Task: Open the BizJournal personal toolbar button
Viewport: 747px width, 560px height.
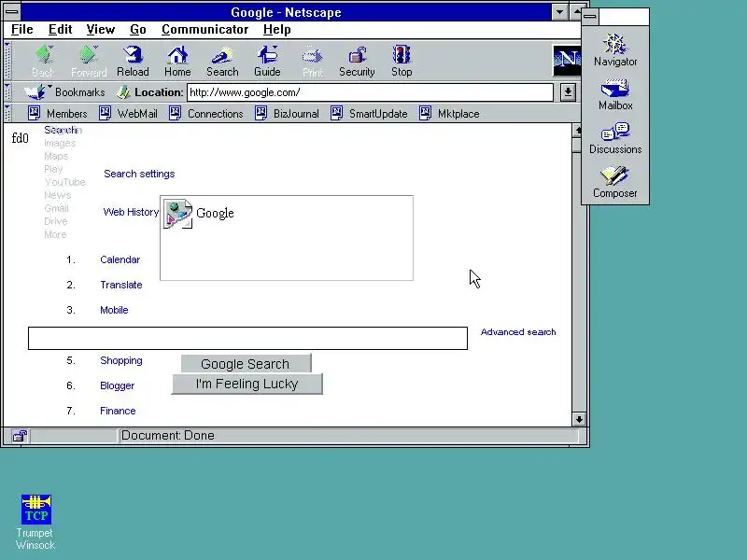Action: click(x=287, y=113)
